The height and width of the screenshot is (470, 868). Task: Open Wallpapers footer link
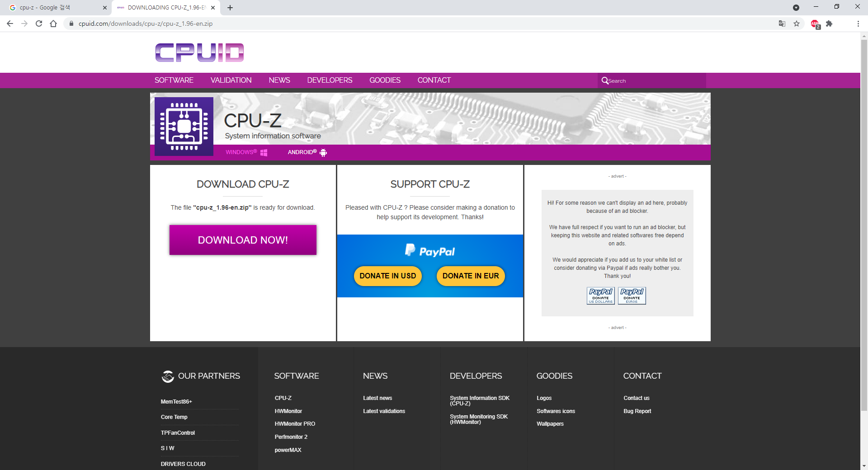pos(550,424)
